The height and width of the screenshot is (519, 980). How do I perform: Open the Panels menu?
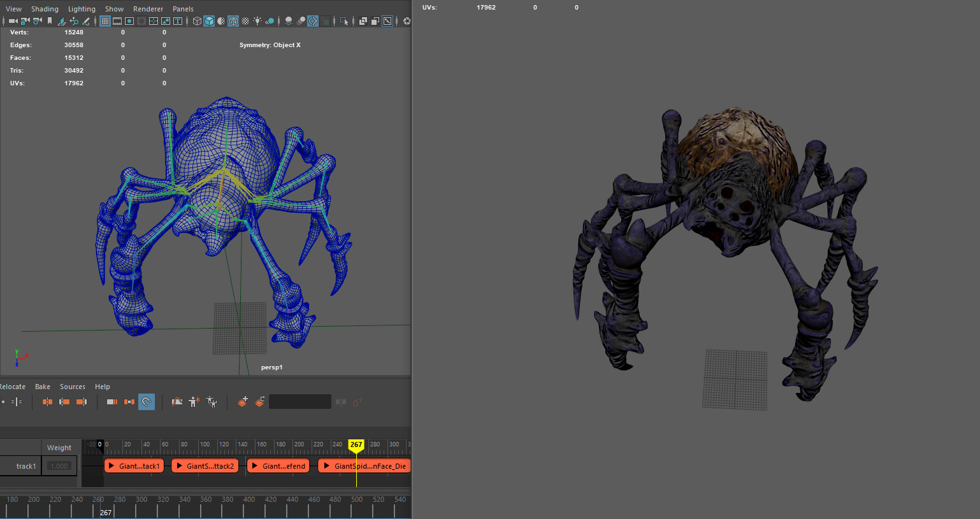point(183,9)
